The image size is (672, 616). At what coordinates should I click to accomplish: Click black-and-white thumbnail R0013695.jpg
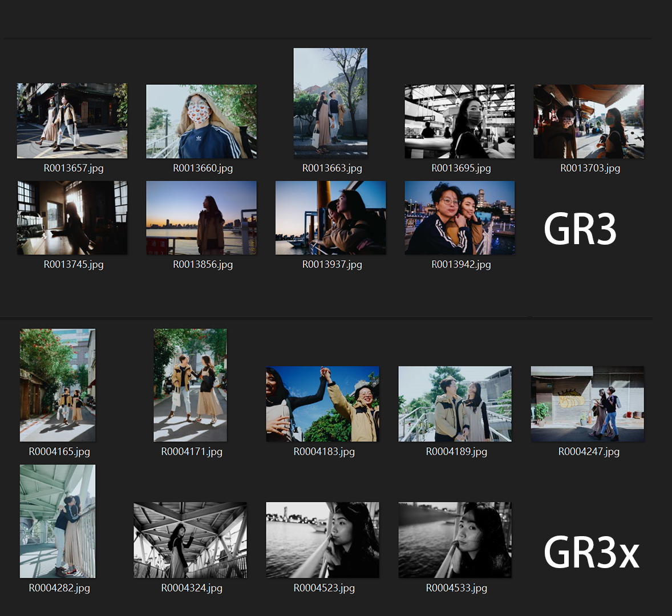click(x=460, y=121)
